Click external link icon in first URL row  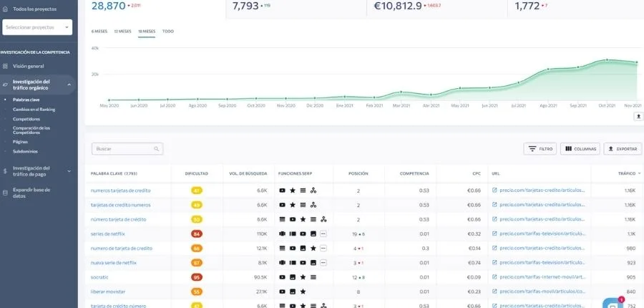click(x=494, y=191)
